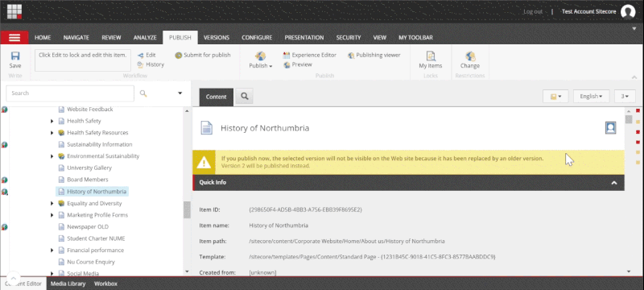Switch to the PRESENTATION ribbon tab

[x=304, y=37]
